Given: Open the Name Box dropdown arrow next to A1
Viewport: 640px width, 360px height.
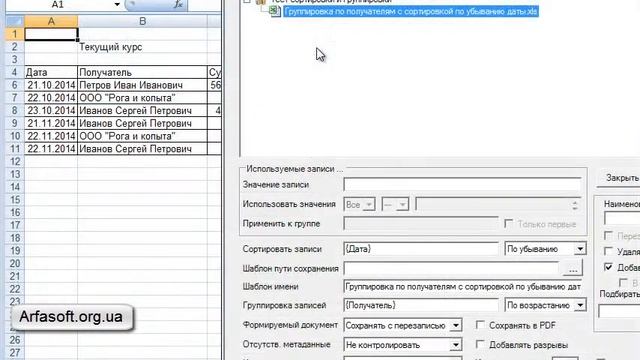Looking at the screenshot, I should point(117,4).
